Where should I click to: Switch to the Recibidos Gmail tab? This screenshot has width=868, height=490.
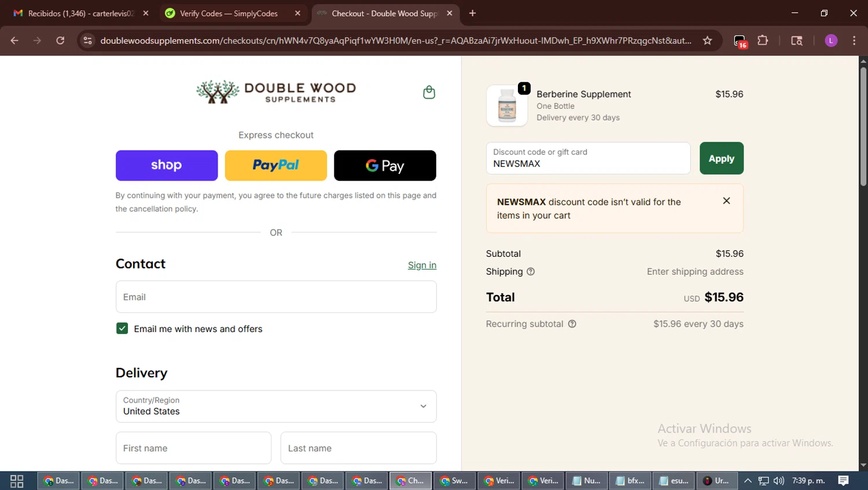point(81,13)
